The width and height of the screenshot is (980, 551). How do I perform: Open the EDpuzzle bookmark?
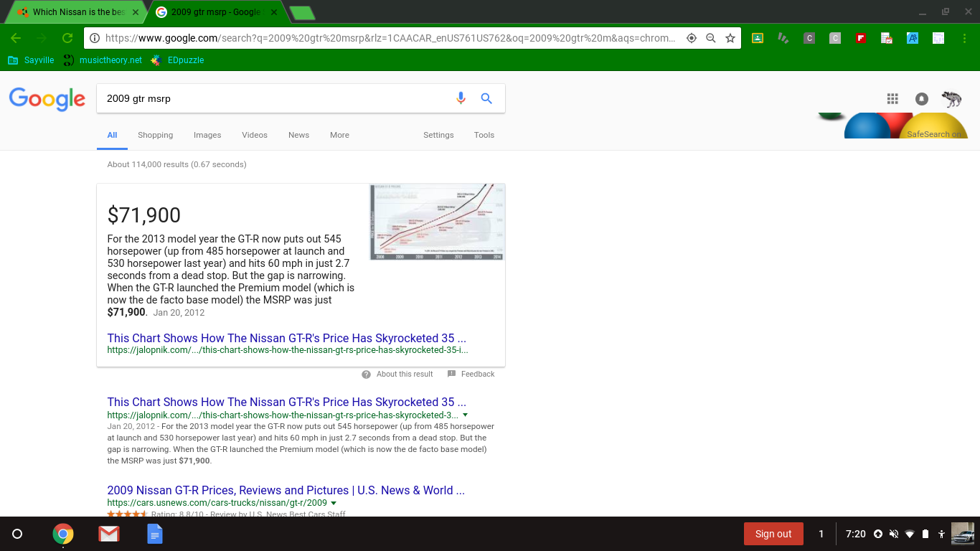177,60
